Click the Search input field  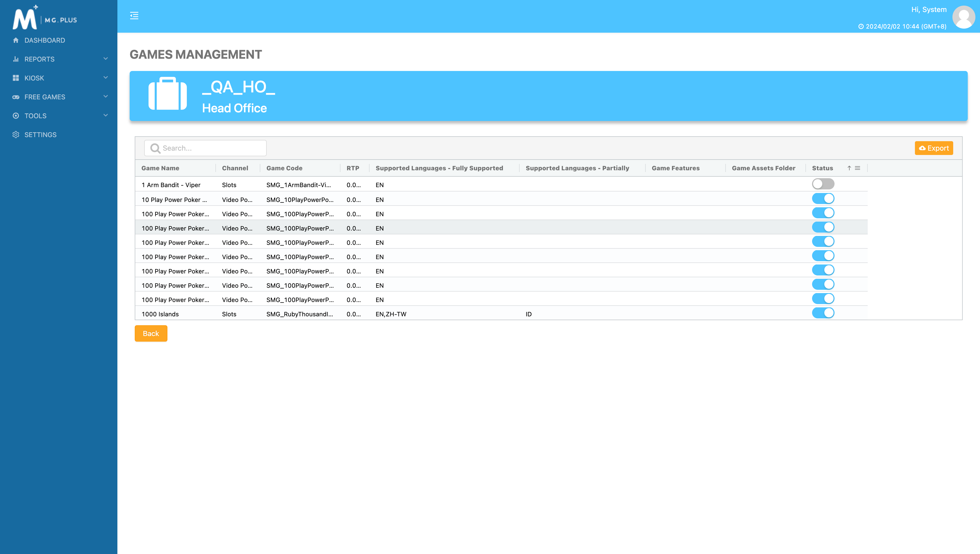(211, 148)
